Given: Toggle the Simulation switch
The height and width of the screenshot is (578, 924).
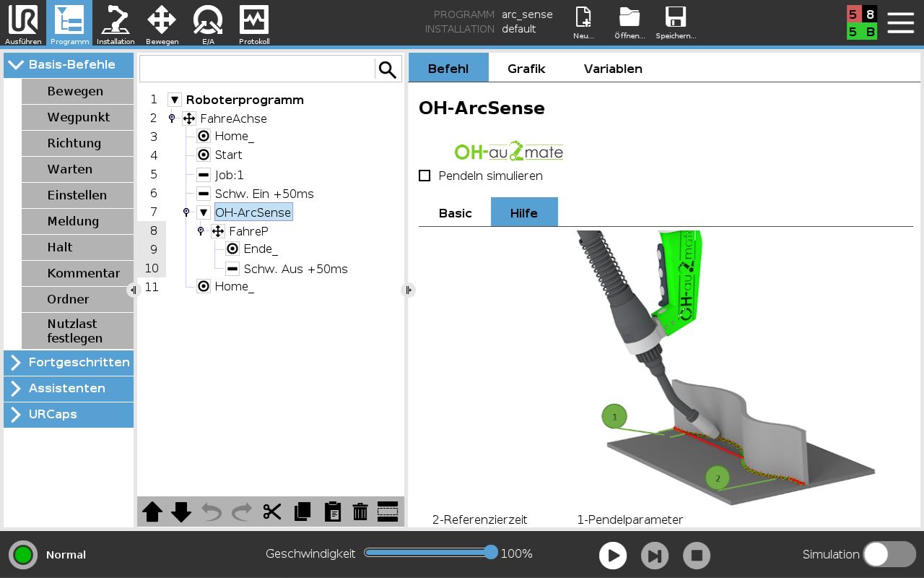Looking at the screenshot, I should [889, 555].
